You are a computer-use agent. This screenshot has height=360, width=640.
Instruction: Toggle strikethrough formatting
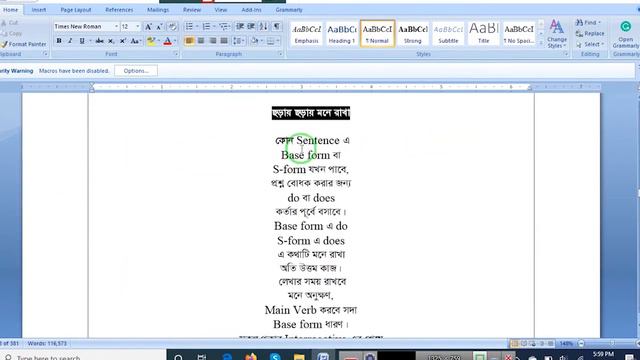(99, 41)
